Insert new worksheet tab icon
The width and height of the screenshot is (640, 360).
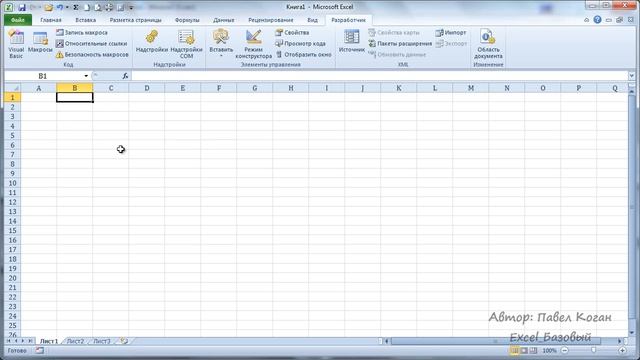coord(124,341)
